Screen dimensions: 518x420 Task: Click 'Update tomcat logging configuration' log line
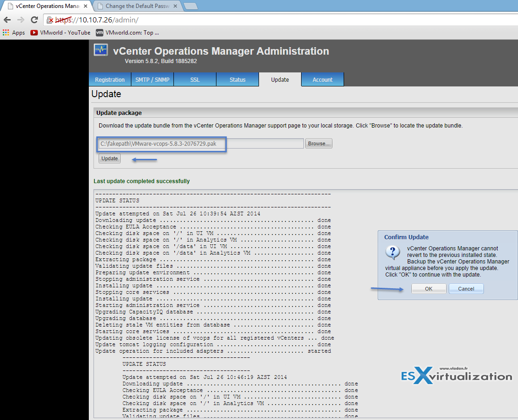point(213,344)
